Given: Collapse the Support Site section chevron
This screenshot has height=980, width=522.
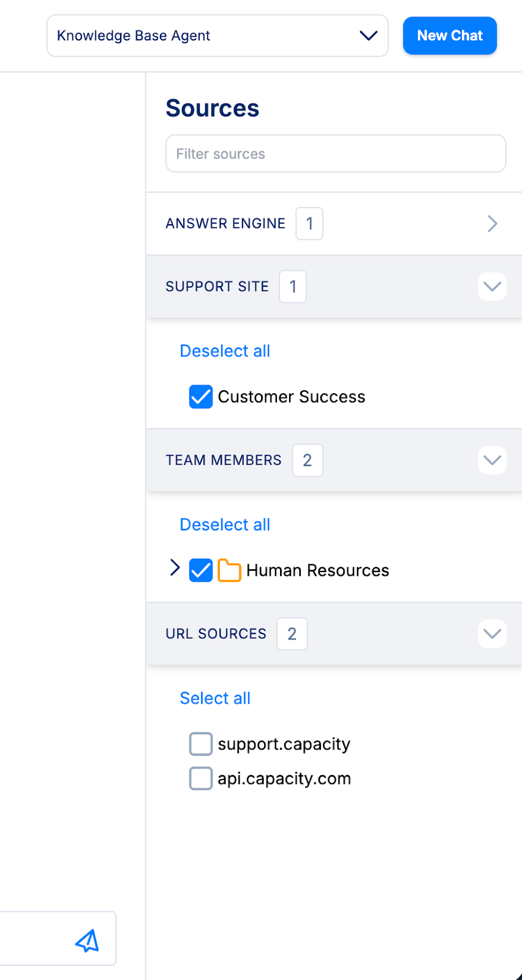Looking at the screenshot, I should [x=492, y=287].
